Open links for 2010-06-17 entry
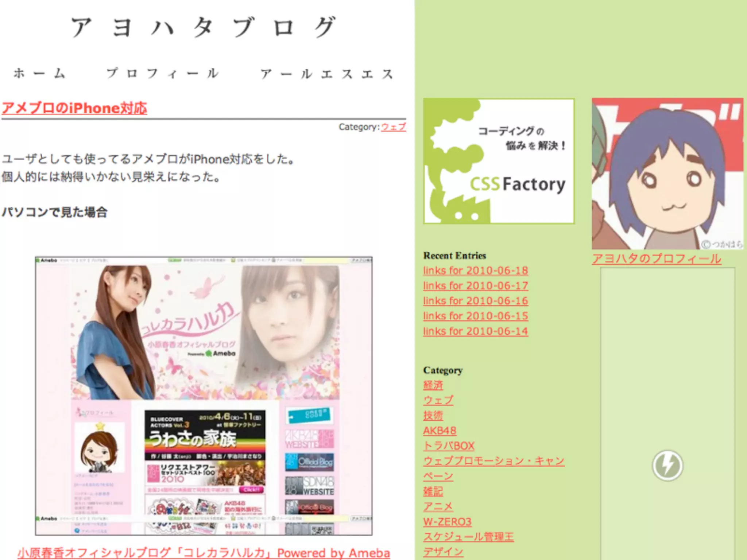 [x=476, y=286]
